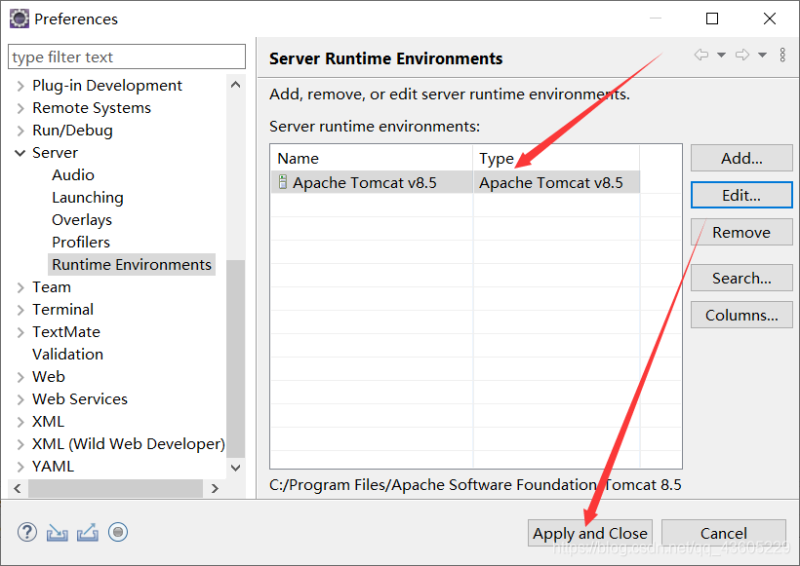Screen dimensions: 800x566
Task: Expand the XML node
Action: pos(20,422)
